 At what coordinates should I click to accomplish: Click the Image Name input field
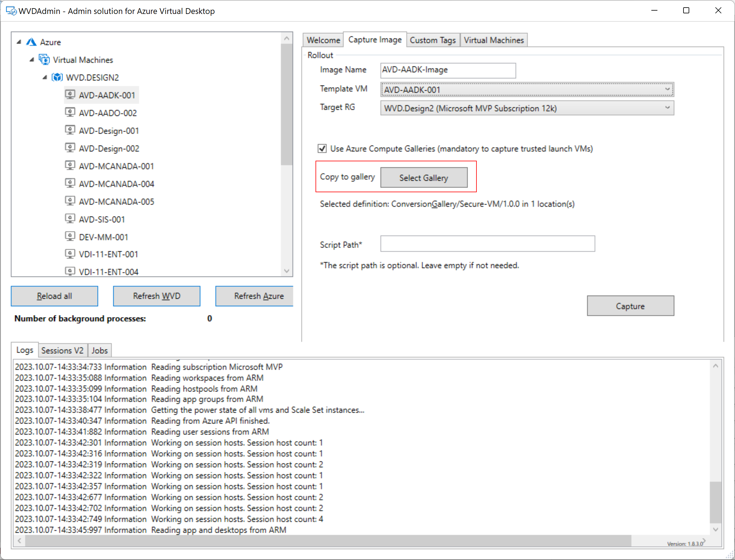point(448,70)
